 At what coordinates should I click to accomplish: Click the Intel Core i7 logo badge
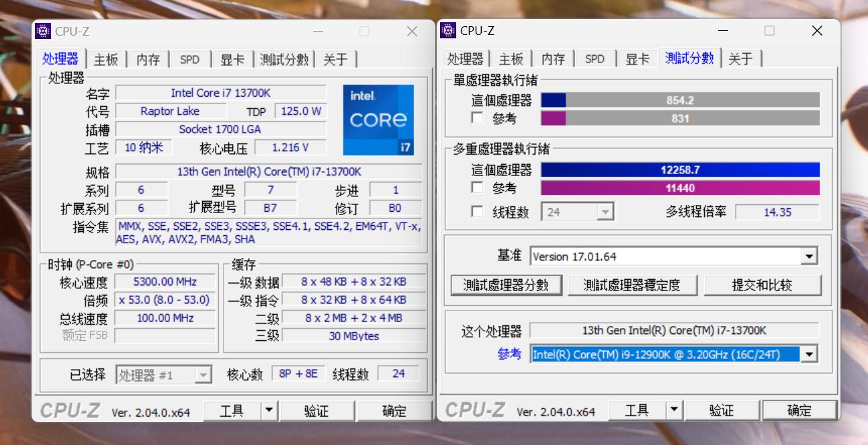[x=378, y=120]
